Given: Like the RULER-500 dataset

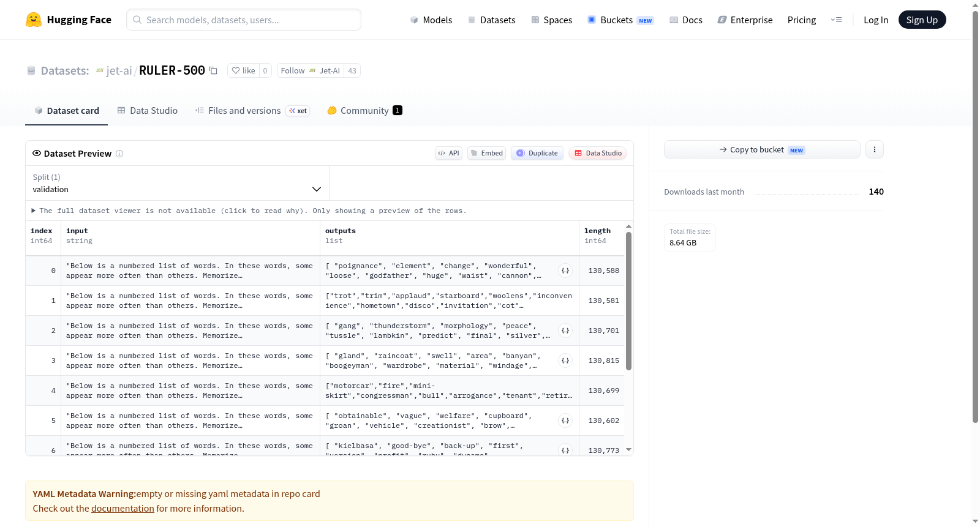Looking at the screenshot, I should (243, 70).
